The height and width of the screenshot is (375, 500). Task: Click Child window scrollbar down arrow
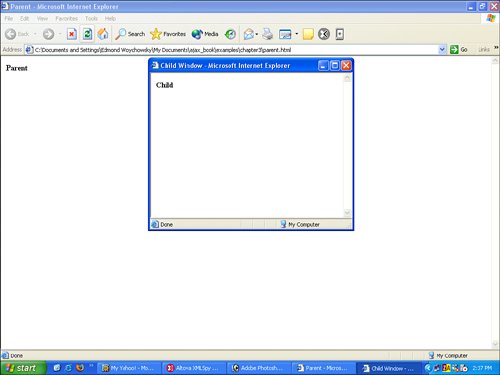pos(347,212)
